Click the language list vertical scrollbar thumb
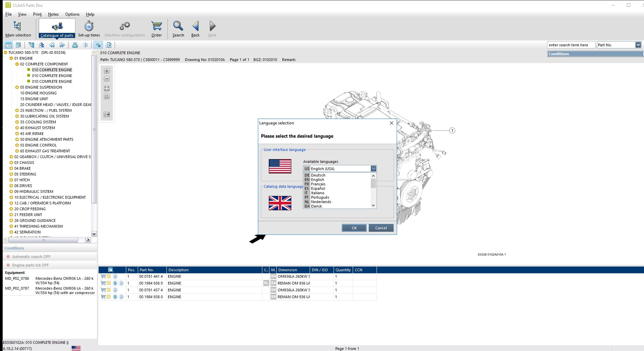 [x=374, y=184]
